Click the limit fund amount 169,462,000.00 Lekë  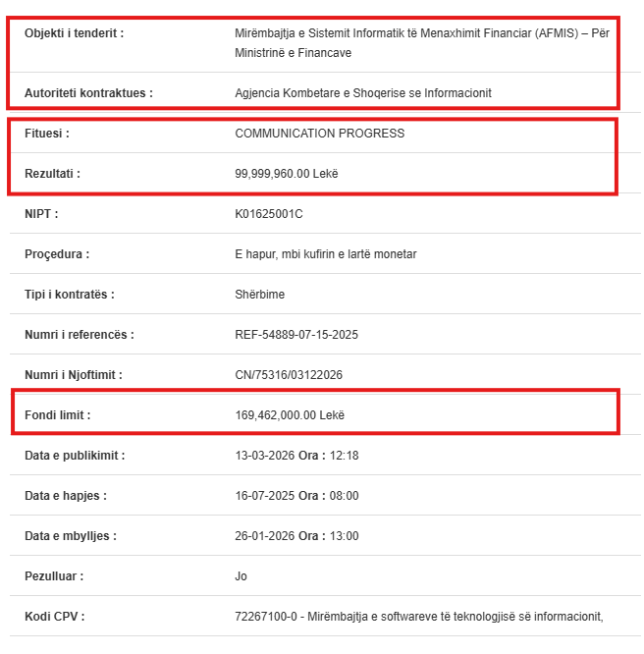290,415
